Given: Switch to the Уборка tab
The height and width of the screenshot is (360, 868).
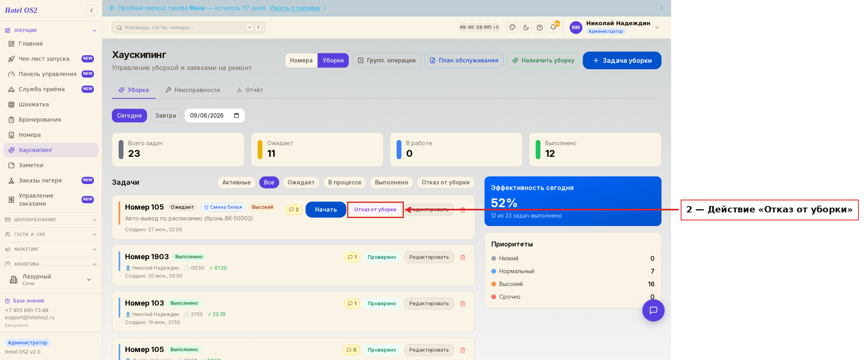Looking at the screenshot, I should (x=133, y=90).
